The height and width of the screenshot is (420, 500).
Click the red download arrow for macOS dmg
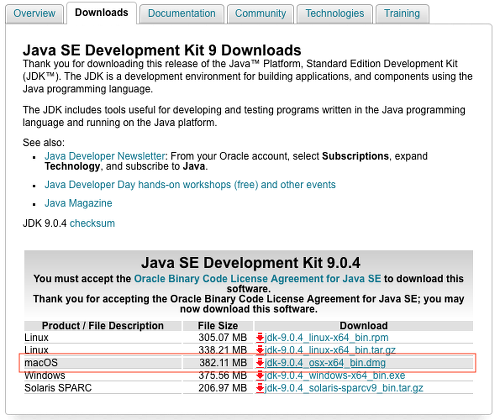coord(260,363)
